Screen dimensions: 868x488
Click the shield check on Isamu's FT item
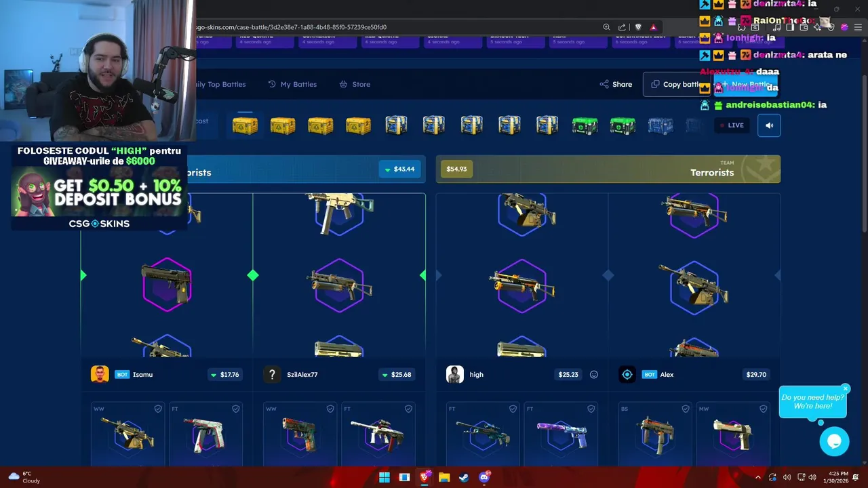[x=236, y=409]
